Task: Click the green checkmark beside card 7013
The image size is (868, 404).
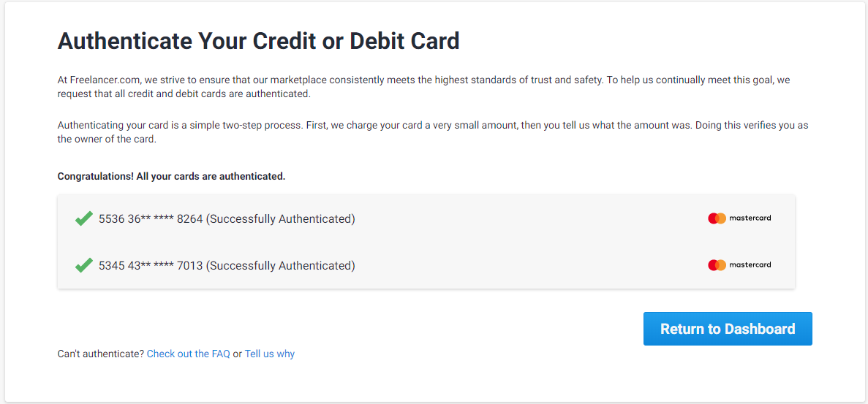Action: [83, 265]
